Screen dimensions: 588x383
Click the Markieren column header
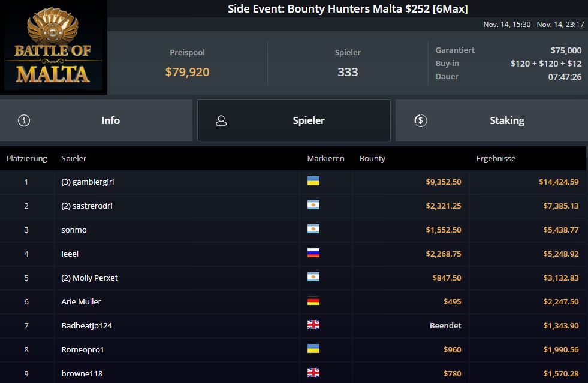(325, 159)
